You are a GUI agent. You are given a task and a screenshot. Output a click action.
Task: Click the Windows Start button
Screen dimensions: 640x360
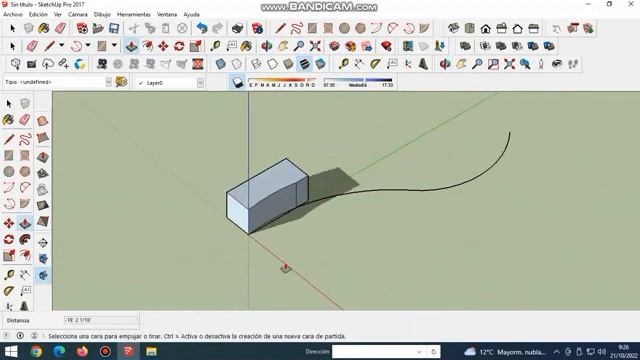(x=11, y=351)
